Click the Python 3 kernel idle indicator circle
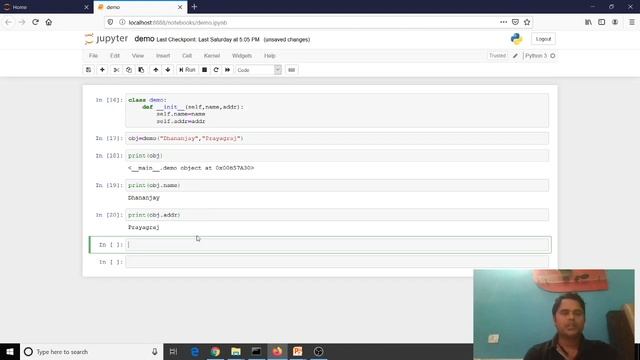 [553, 56]
